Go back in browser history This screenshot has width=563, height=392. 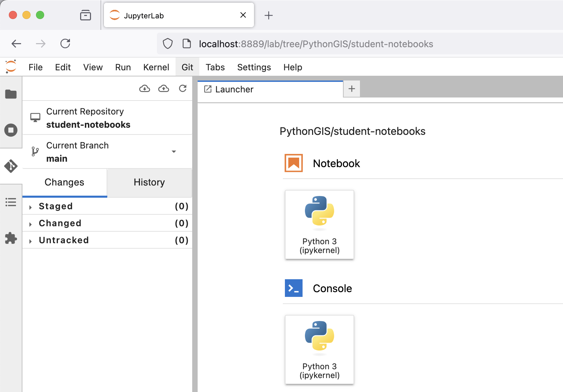pyautogui.click(x=16, y=43)
